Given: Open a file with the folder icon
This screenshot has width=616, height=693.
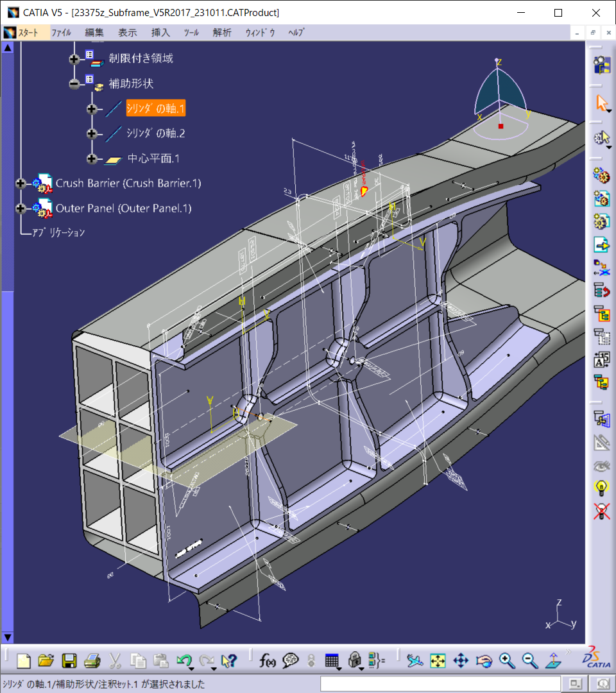Looking at the screenshot, I should pos(46,661).
